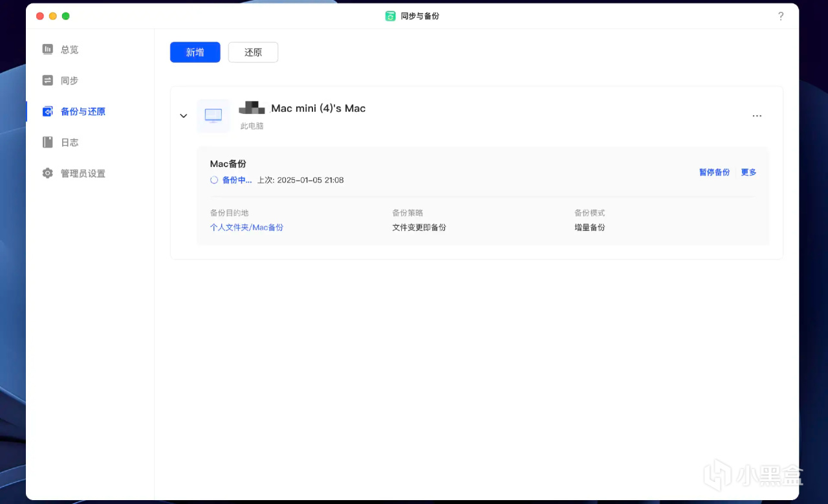This screenshot has height=504, width=828.
Task: Click the 备份与还原 sidebar icon
Action: pos(48,111)
